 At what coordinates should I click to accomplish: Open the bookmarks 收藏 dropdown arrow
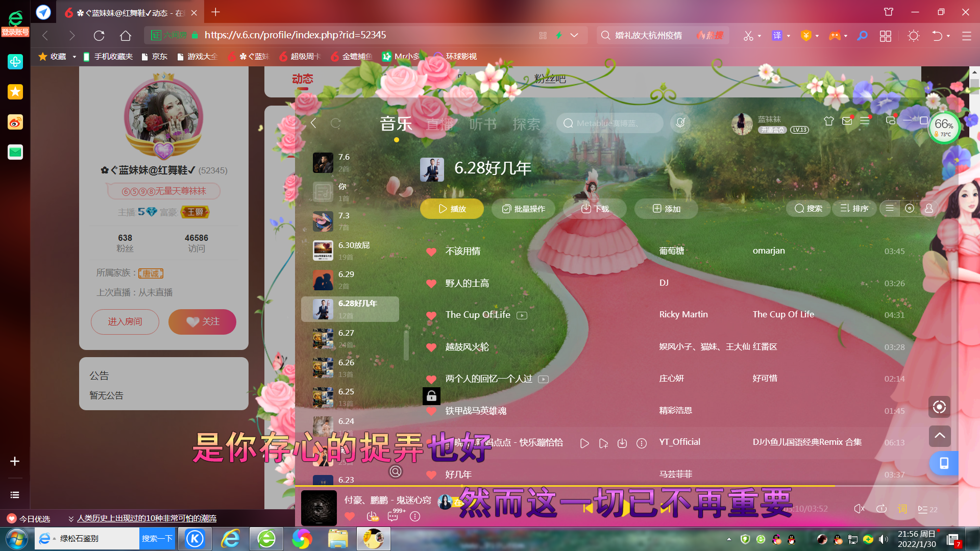[74, 57]
